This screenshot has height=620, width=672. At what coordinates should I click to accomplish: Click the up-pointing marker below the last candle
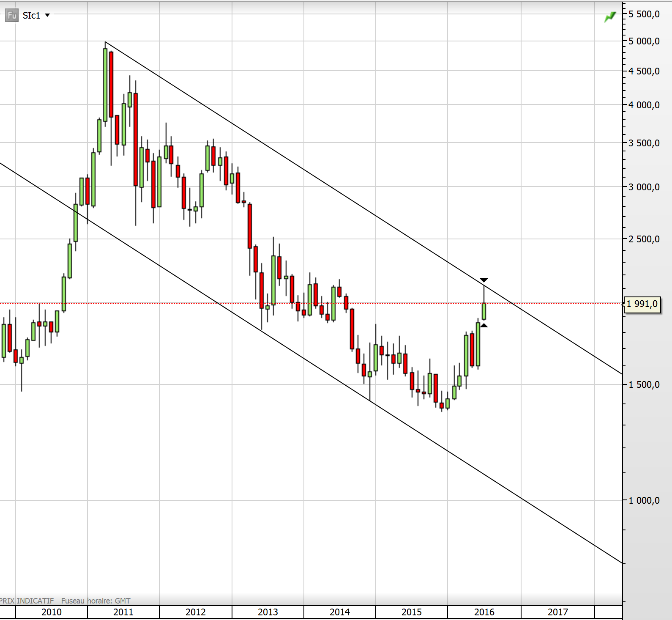484,325
